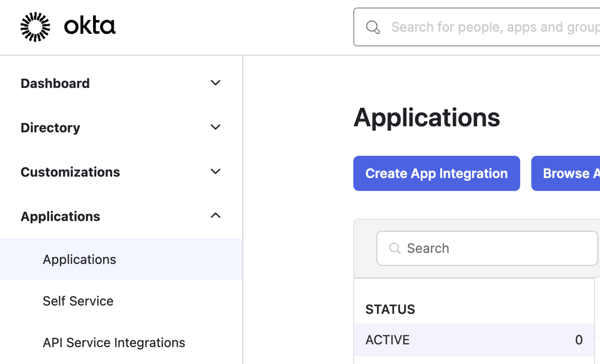Click the magnifier icon in applications Search field
This screenshot has width=600, height=364.
point(394,248)
